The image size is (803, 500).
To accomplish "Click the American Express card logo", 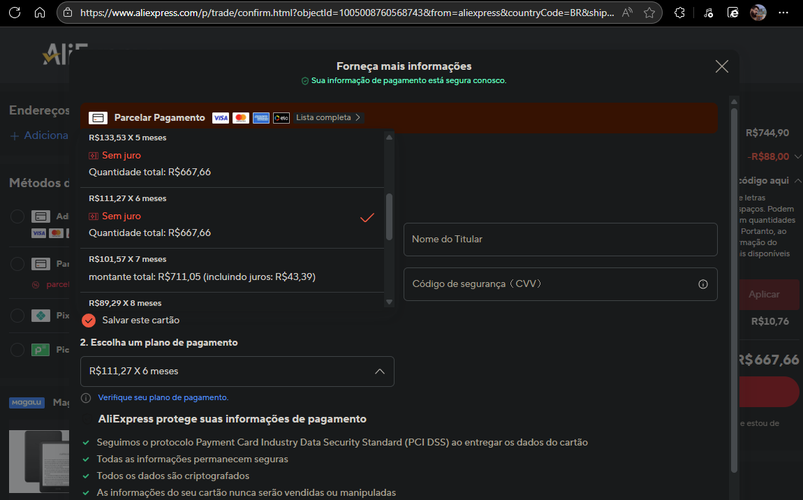I will tap(261, 118).
